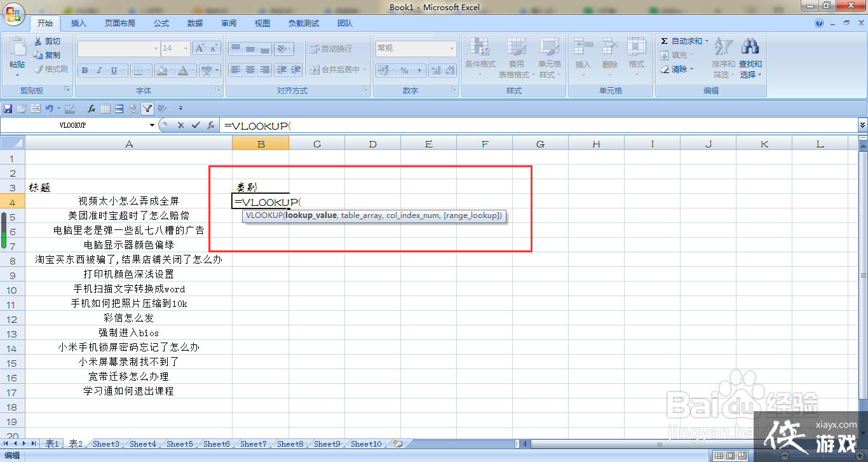Open the Formulas (公式) tab
The width and height of the screenshot is (868, 462).
point(161,23)
